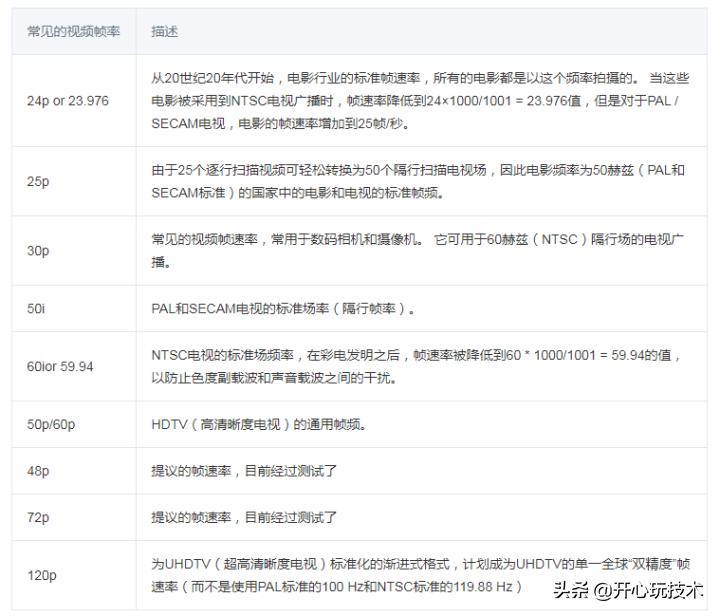Select the 30p frame rate cell
720x616 pixels.
point(73,251)
